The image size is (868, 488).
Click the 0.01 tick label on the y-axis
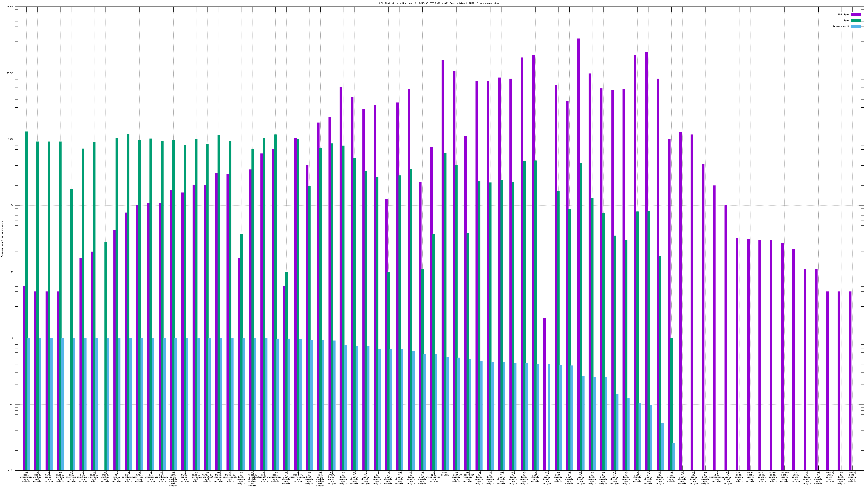[x=11, y=470]
